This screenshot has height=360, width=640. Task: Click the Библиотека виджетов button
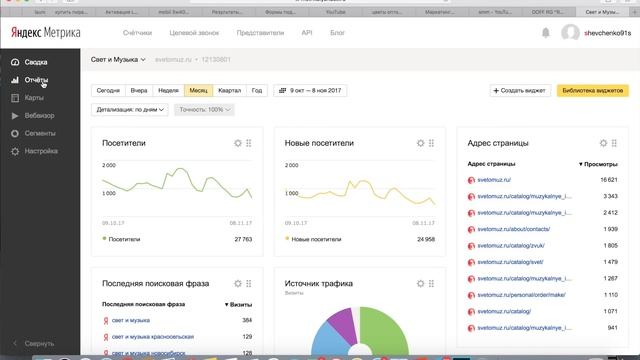[593, 91]
